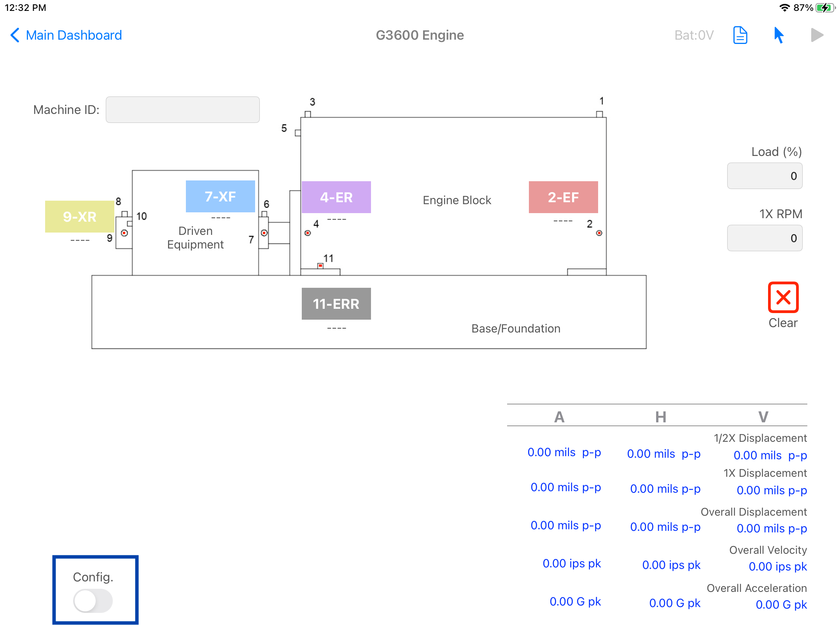
Task: Click the 1X RPM input field
Action: (764, 238)
